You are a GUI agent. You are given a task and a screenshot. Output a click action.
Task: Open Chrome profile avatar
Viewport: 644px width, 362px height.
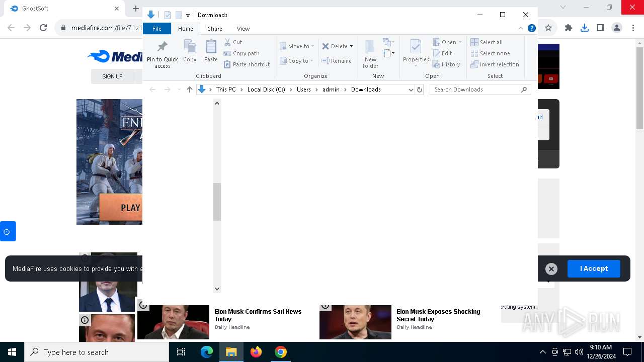pyautogui.click(x=617, y=28)
